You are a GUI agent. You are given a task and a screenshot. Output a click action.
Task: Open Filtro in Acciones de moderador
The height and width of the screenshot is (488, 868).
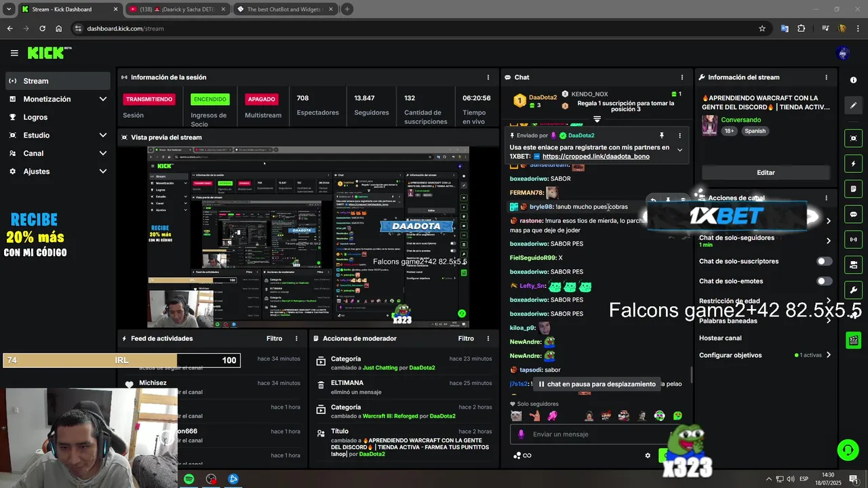pyautogui.click(x=466, y=338)
